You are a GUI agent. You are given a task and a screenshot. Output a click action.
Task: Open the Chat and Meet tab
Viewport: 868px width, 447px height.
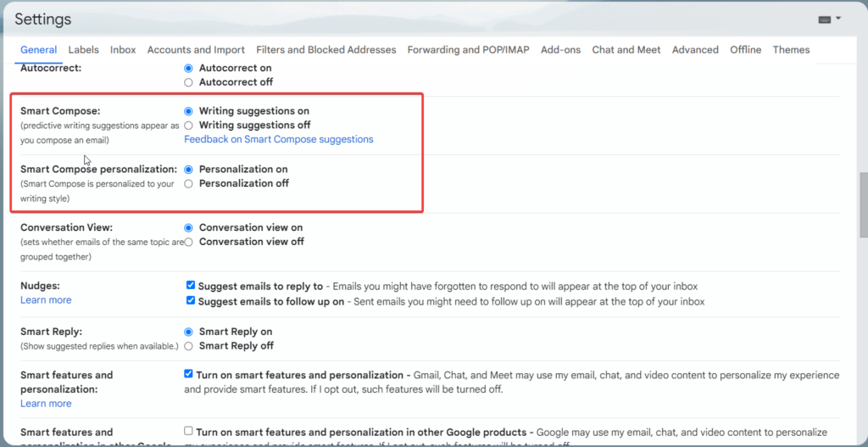tap(626, 50)
